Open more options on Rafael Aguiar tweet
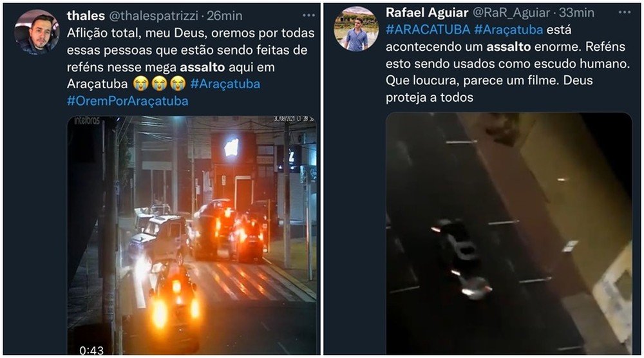This screenshot has height=358, width=644. [x=625, y=12]
